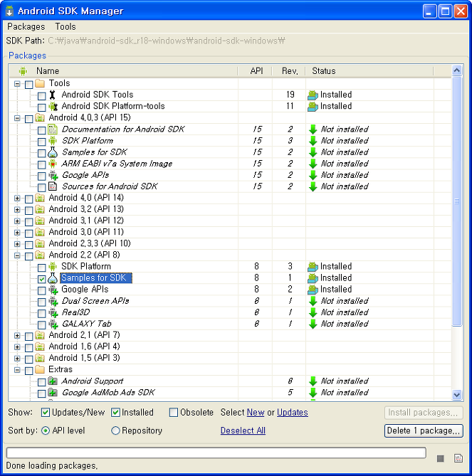Click the Name column header

point(123,71)
